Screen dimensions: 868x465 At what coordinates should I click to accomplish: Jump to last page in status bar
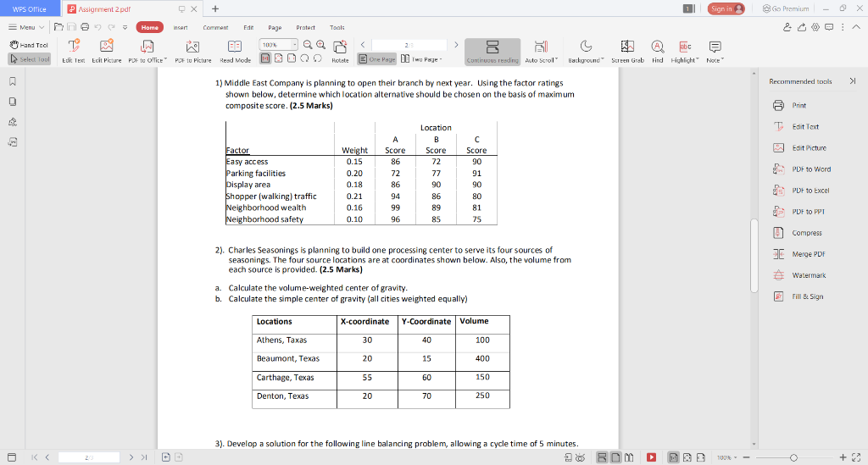tap(144, 457)
